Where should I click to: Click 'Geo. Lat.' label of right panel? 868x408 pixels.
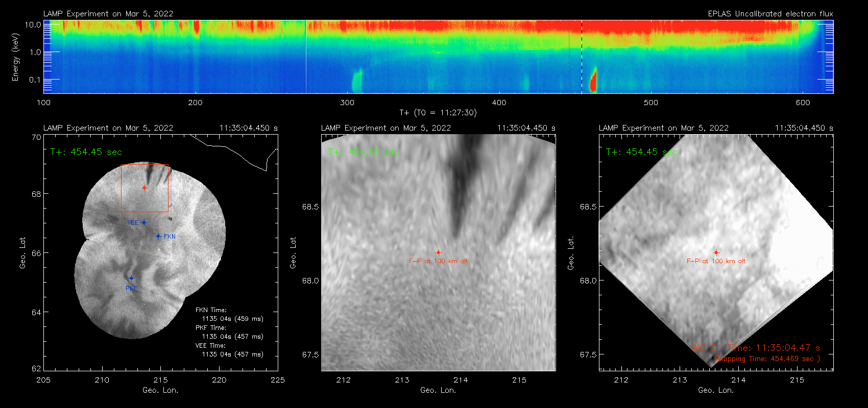pos(570,253)
